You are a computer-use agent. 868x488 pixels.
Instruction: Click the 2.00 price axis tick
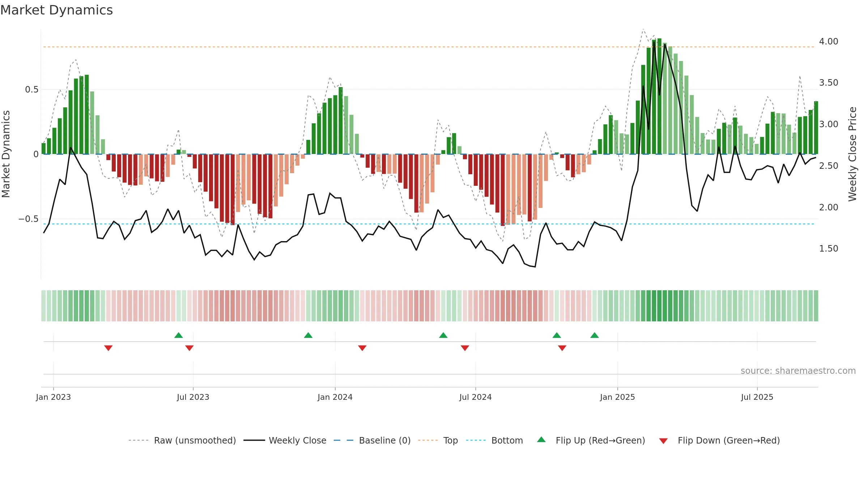click(829, 207)
